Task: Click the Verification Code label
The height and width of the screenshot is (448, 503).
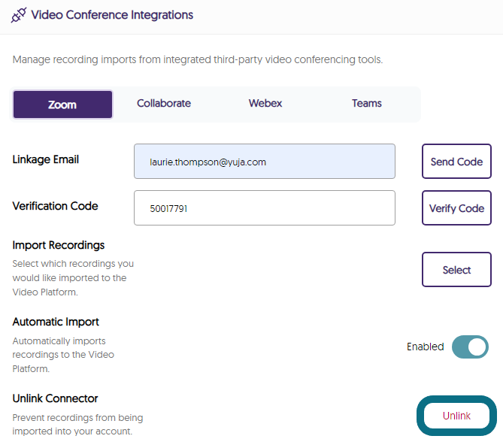Action: [x=55, y=206]
